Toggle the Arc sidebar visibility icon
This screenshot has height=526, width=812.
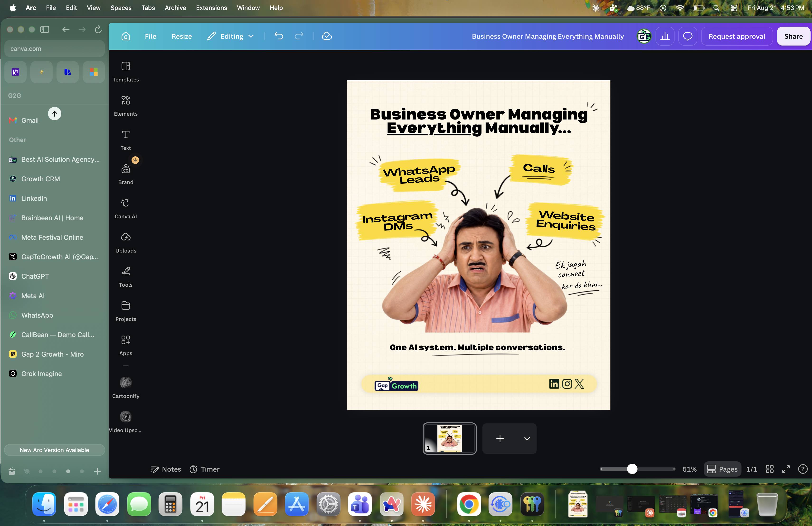click(45, 29)
